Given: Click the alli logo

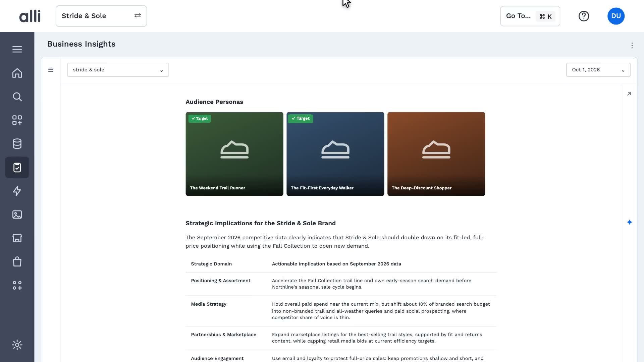Looking at the screenshot, I should pos(30,16).
